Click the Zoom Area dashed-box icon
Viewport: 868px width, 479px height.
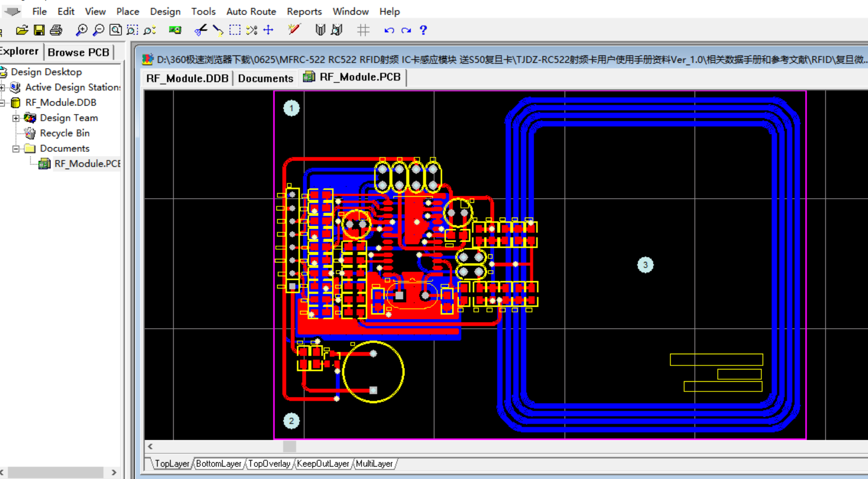pyautogui.click(x=133, y=30)
